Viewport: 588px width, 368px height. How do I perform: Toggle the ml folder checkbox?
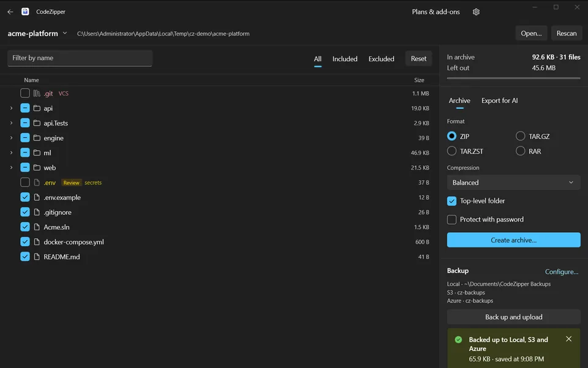tap(24, 153)
